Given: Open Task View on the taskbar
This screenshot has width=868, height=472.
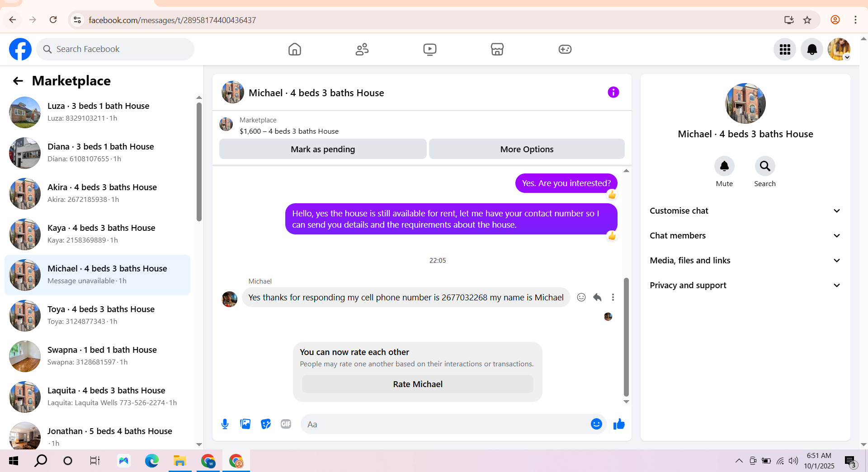Looking at the screenshot, I should (95, 461).
